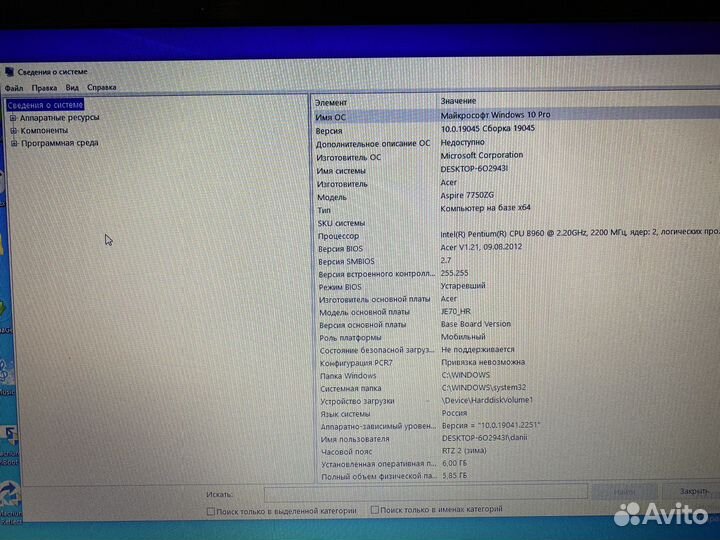Viewport: 720px width, 540px height.
Task: Click the Acer V1.21, 09.08.2012 value
Action: pos(481,247)
